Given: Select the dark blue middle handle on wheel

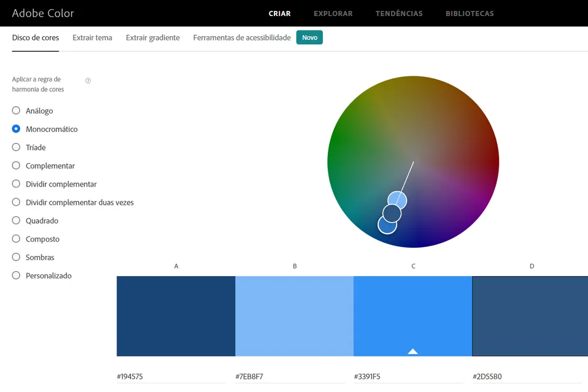Looking at the screenshot, I should [x=392, y=214].
